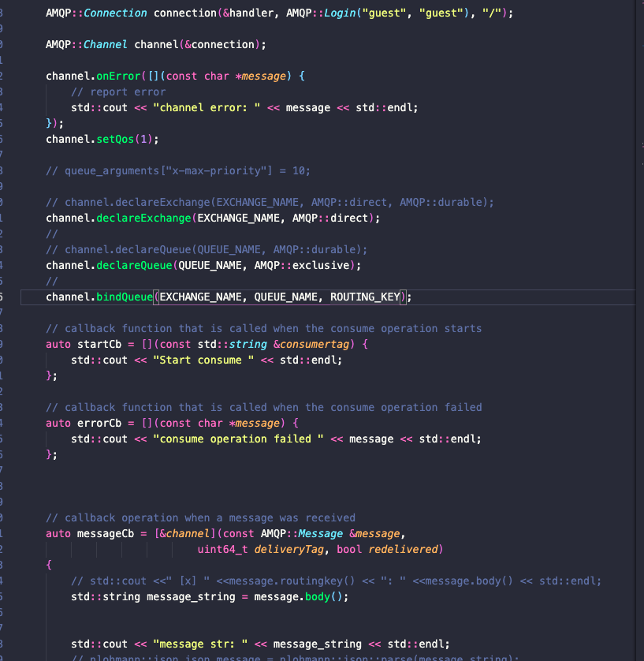Viewport: 644px width, 661px height.
Task: Click the "consume operation failed " string literal
Action: click(x=238, y=439)
